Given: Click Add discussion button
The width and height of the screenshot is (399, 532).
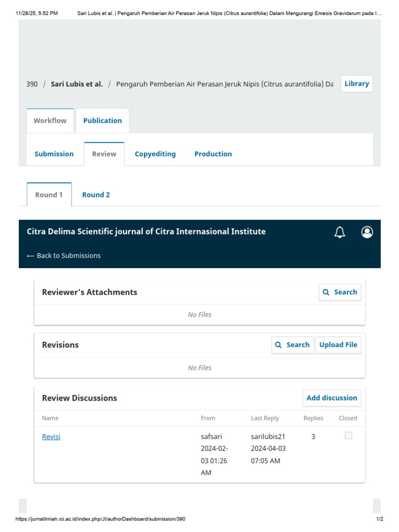Looking at the screenshot, I should [x=332, y=398].
